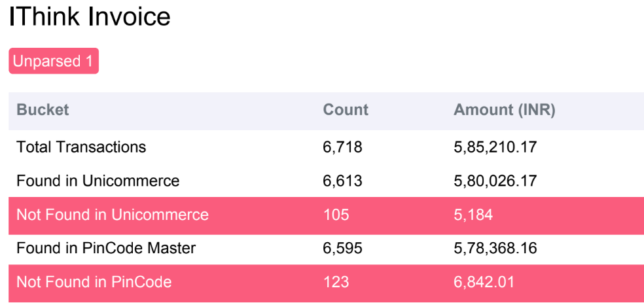
Task: Click the highlighted count 123
Action: (x=336, y=282)
